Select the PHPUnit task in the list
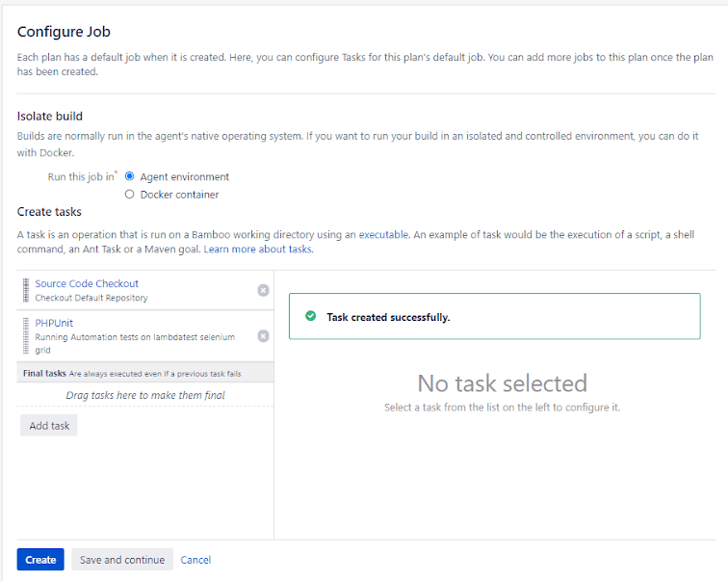 coord(54,324)
